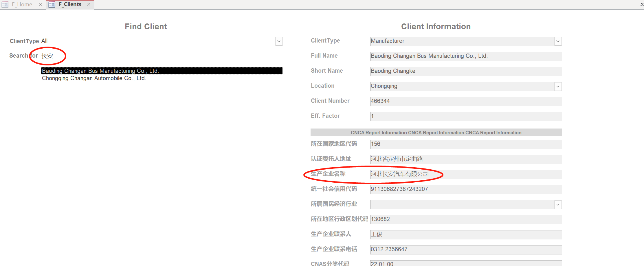Click the F_Home form icon
This screenshot has height=266, width=644.
pyautogui.click(x=5, y=5)
